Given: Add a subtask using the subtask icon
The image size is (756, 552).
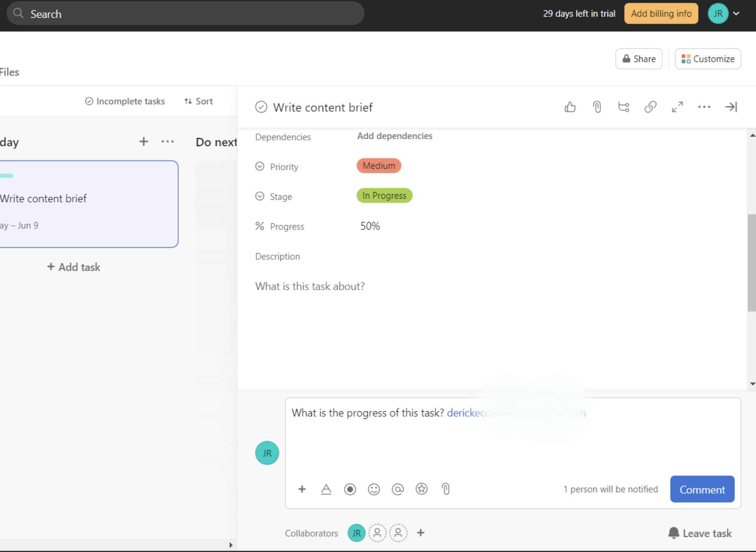Looking at the screenshot, I should [623, 107].
